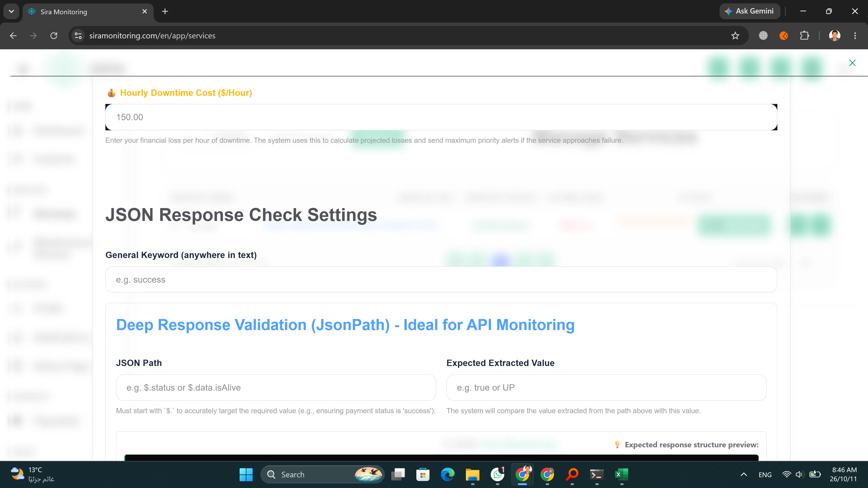This screenshot has width=868, height=488.
Task: Open the clock showing 8:46 AM
Action: point(844,474)
